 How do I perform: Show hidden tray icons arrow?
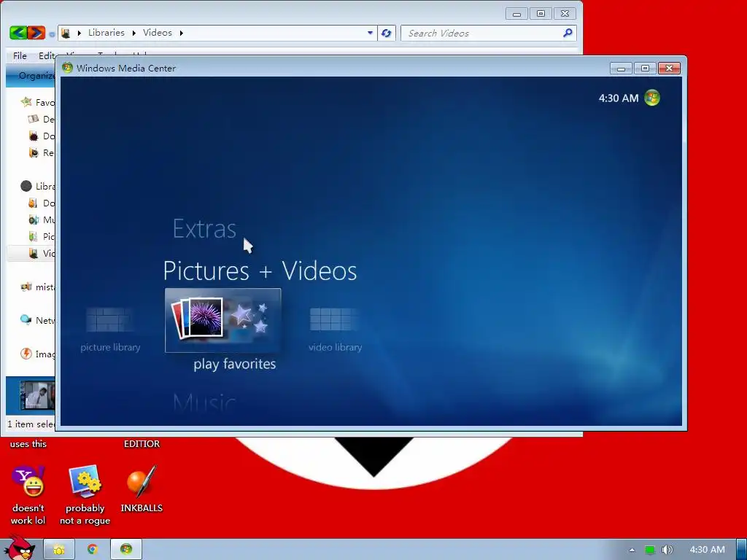632,550
